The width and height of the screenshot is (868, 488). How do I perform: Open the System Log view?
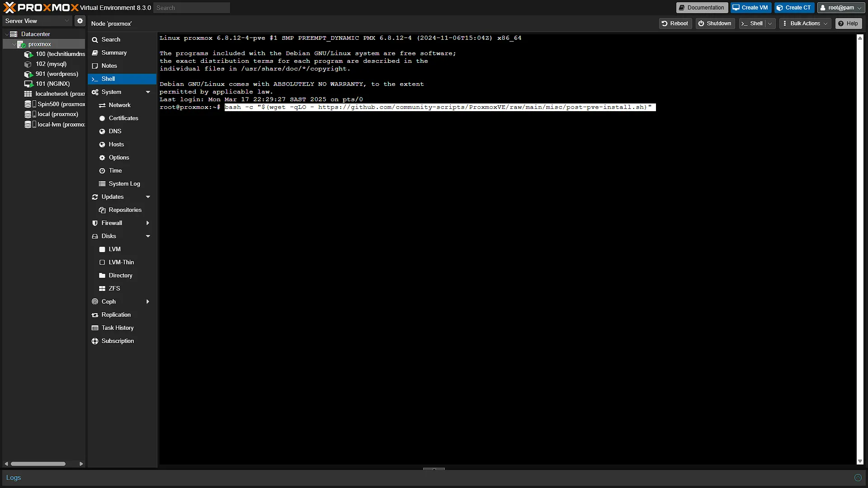tap(122, 184)
